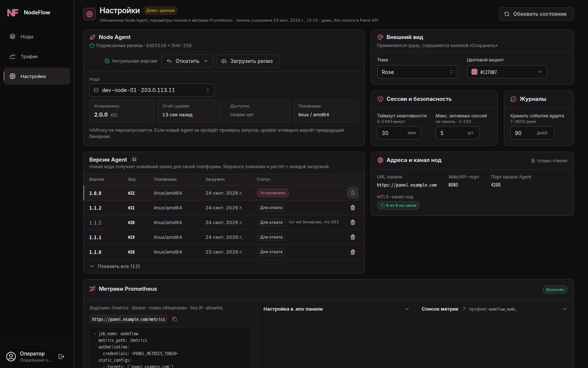588x368 pixels.
Task: Go to Трафик in the sidebar
Action: click(37, 56)
